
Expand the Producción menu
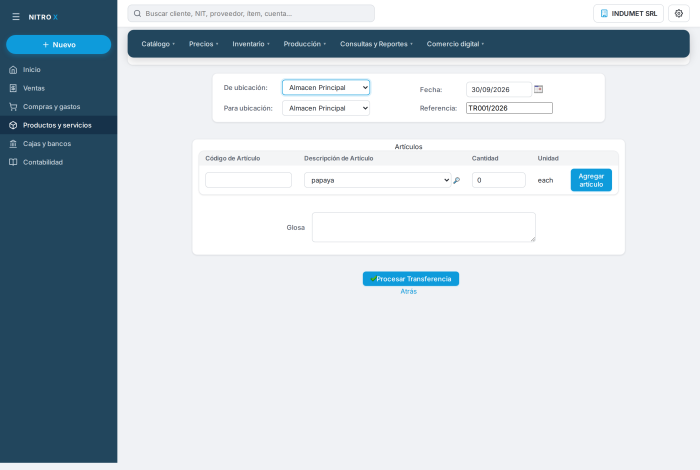point(305,44)
